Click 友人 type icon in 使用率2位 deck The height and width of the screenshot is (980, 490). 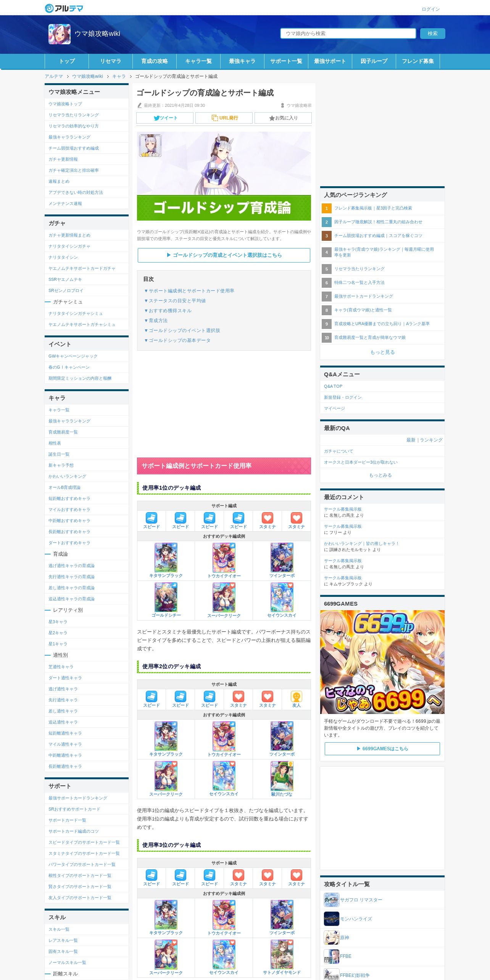(x=297, y=696)
